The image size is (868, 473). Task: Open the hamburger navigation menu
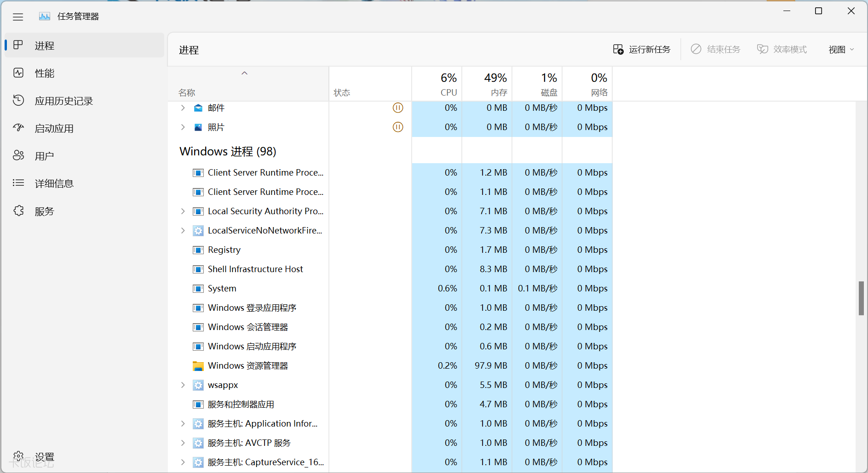[18, 17]
